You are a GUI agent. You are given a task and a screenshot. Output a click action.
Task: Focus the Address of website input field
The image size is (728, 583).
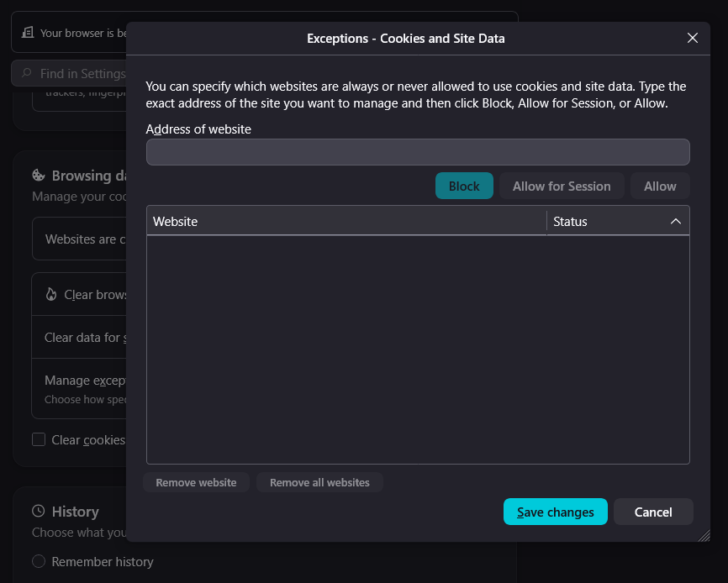pos(418,152)
